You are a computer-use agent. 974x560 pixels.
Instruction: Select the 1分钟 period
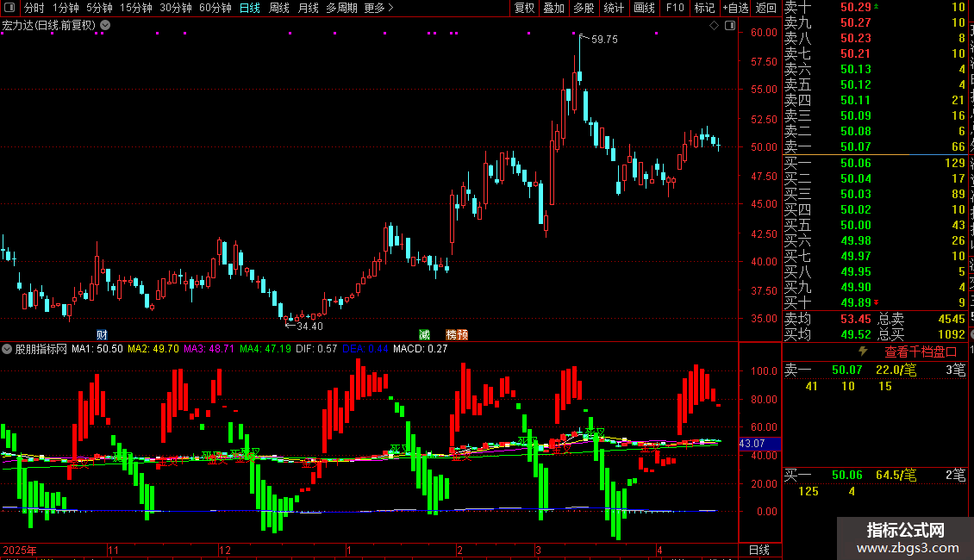coord(66,8)
